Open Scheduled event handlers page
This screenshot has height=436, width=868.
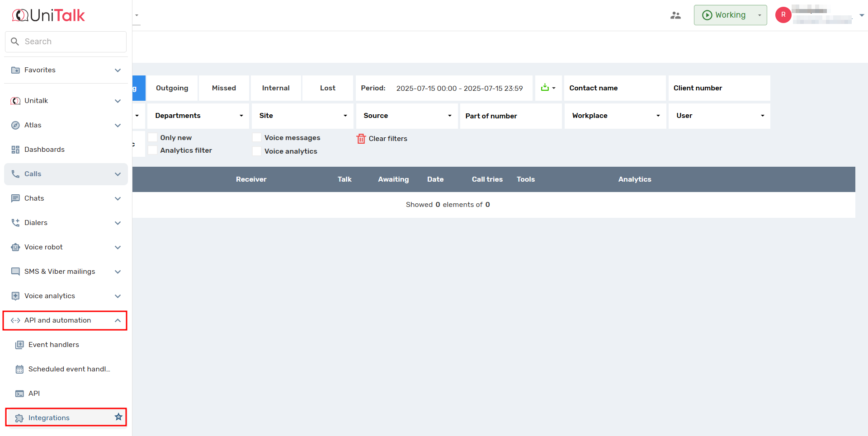coord(69,369)
